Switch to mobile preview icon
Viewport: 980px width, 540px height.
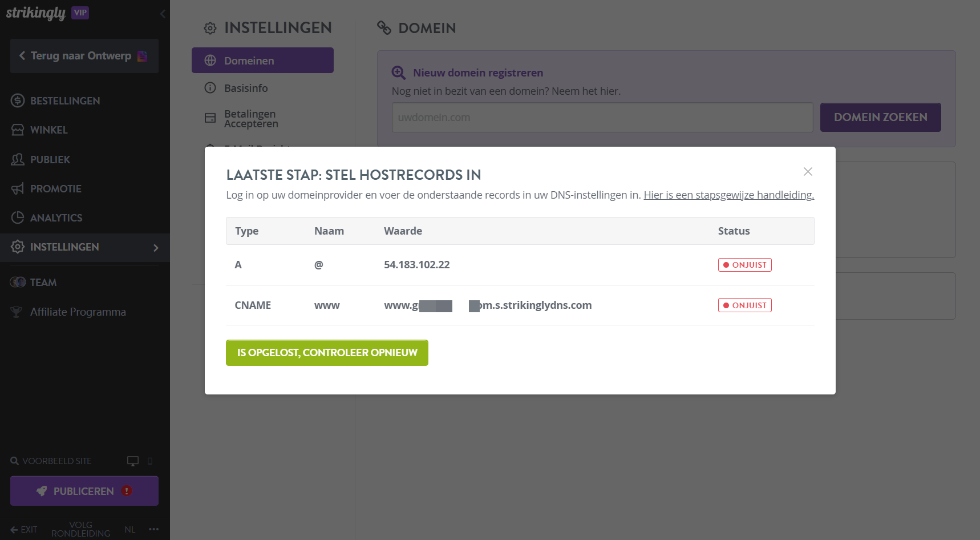click(x=150, y=461)
